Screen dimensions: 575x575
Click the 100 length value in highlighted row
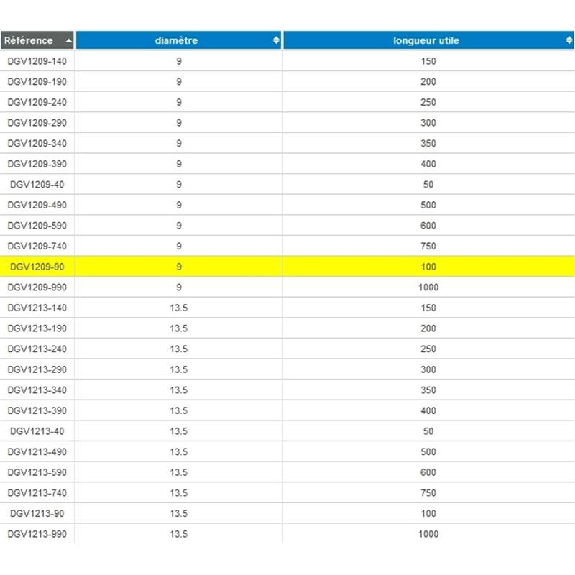pyautogui.click(x=428, y=267)
